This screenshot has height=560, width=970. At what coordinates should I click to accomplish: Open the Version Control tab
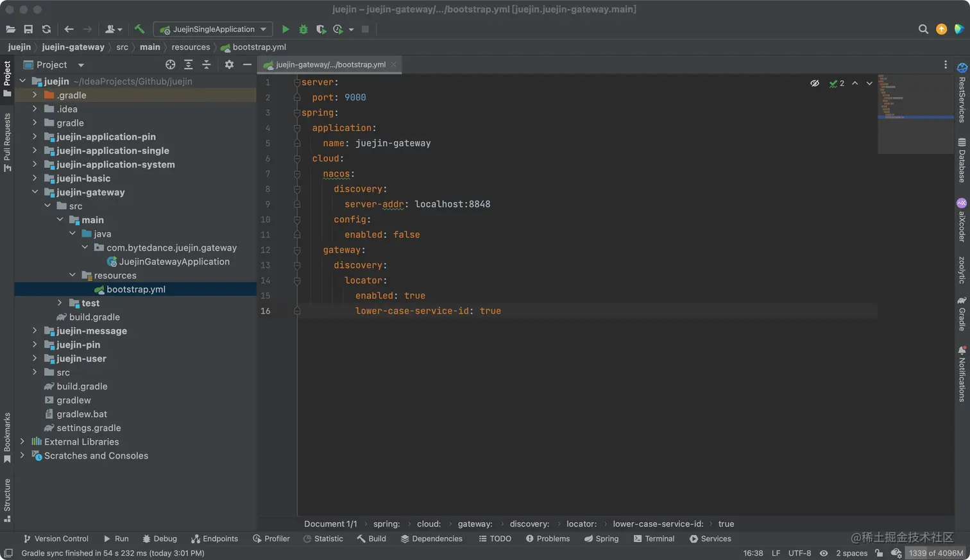tap(55, 539)
